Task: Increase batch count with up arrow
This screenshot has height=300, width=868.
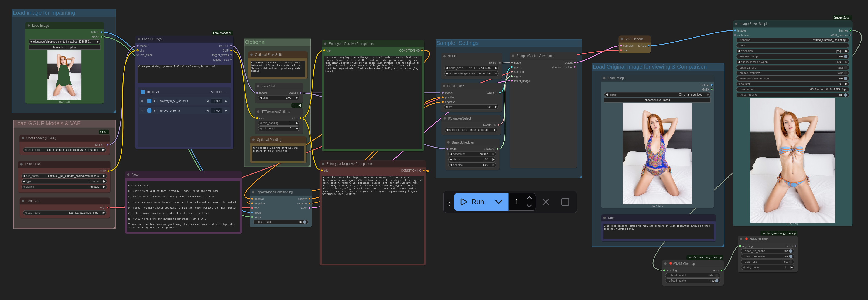Action: click(x=529, y=198)
